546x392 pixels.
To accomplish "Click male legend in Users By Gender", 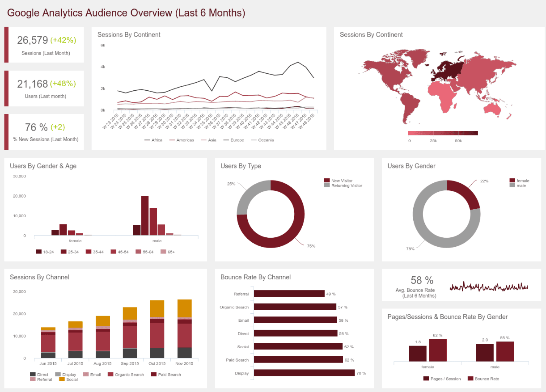I will pyautogui.click(x=518, y=185).
